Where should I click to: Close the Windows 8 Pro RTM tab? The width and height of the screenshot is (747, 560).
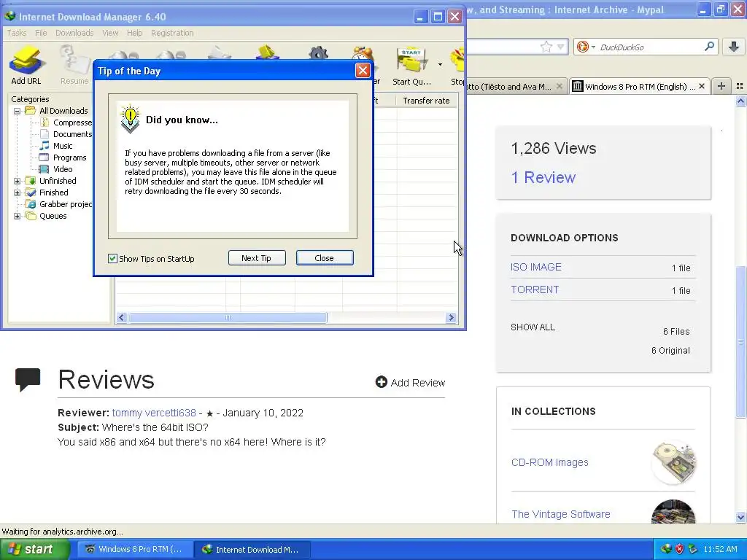702,86
